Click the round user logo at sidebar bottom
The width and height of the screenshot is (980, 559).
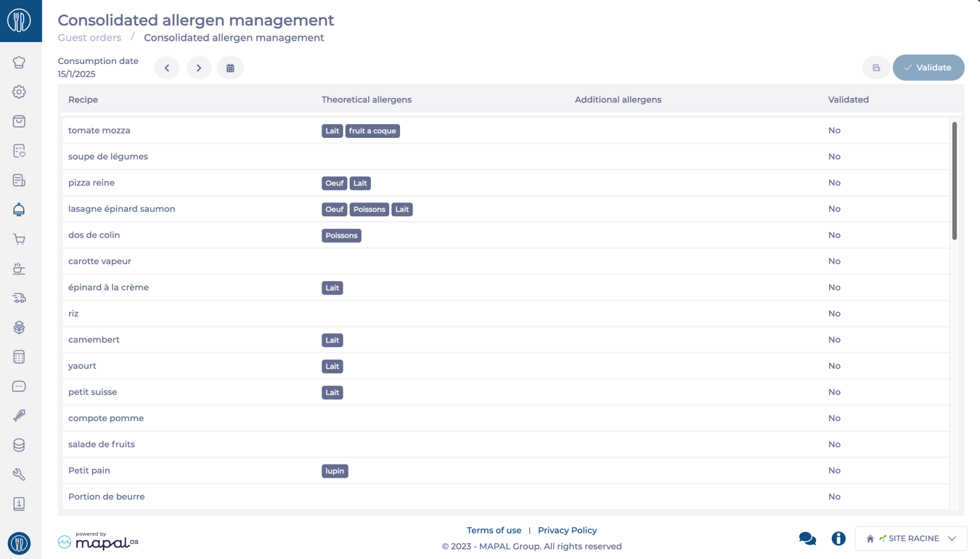pyautogui.click(x=20, y=543)
